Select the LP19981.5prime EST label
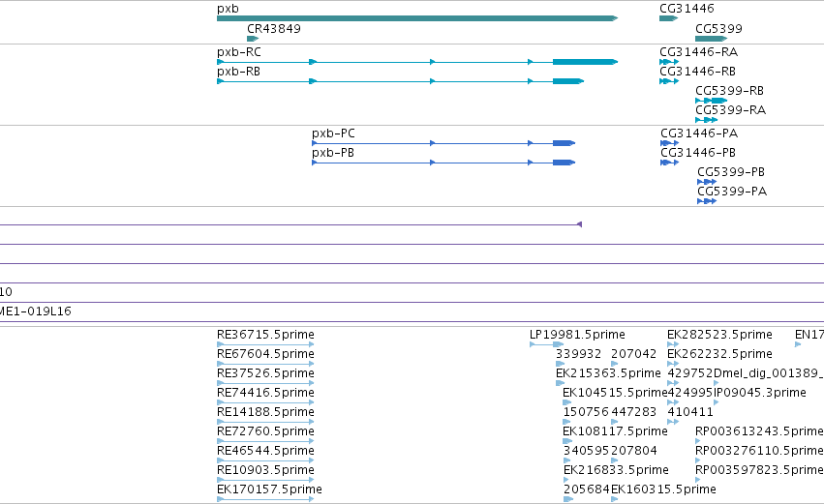Screen dimensions: 824x504 point(577,335)
